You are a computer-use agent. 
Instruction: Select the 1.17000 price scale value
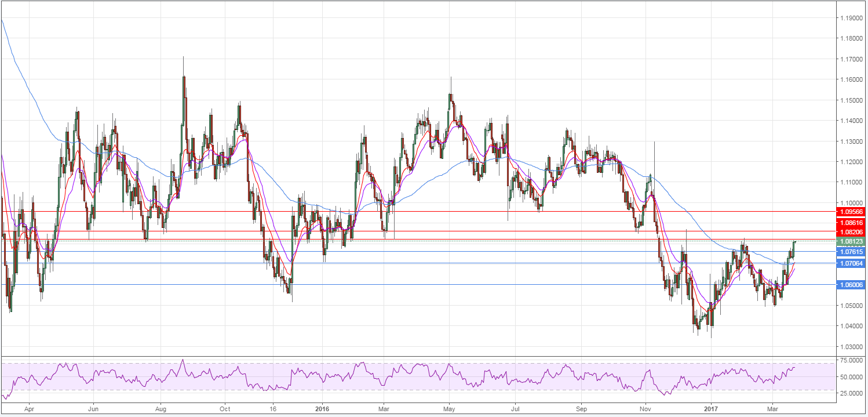(853, 59)
